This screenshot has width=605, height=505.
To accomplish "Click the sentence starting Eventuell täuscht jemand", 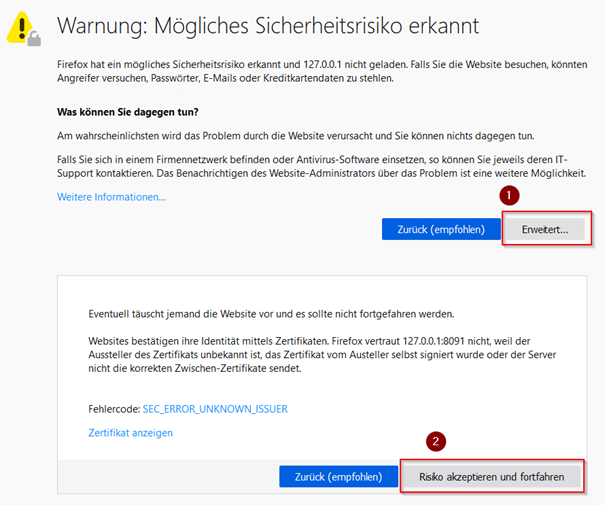I will tap(271, 314).
